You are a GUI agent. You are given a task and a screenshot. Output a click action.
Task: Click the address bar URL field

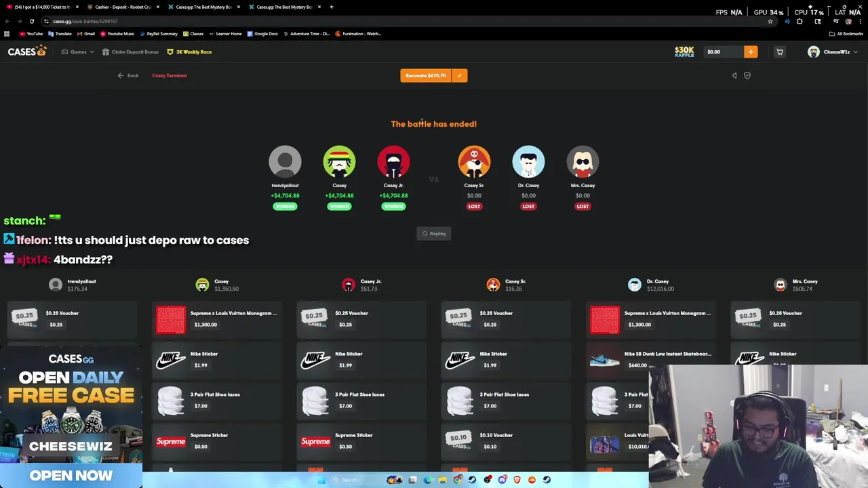click(407, 21)
